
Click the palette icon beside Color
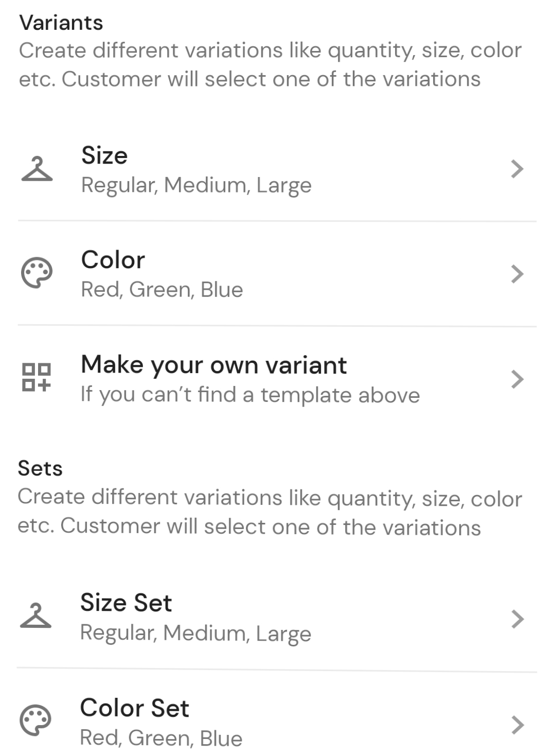(x=37, y=273)
